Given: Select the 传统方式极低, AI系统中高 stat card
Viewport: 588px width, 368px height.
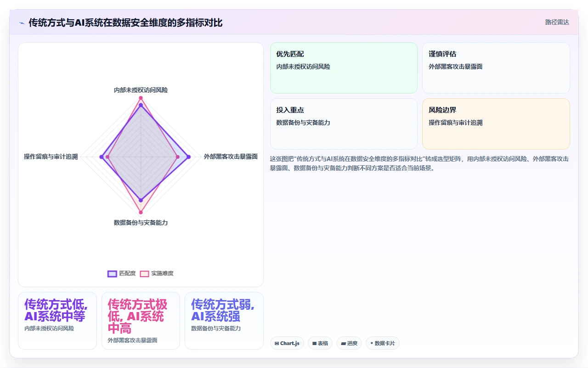Looking at the screenshot, I should [141, 321].
